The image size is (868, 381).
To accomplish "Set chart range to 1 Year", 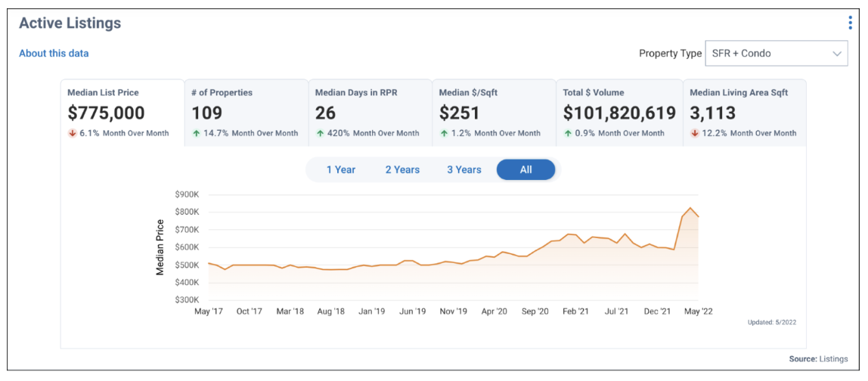I will coord(341,170).
